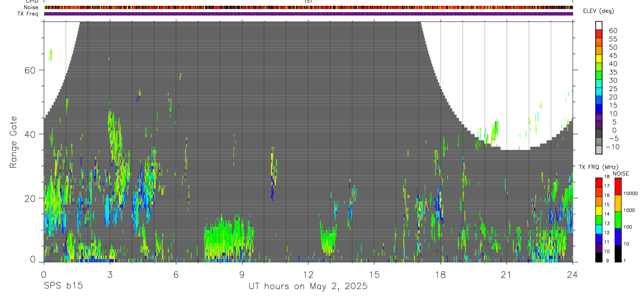This screenshot has width=644, height=297.
Task: Click the Noise row label at top
Action: click(x=30, y=7)
